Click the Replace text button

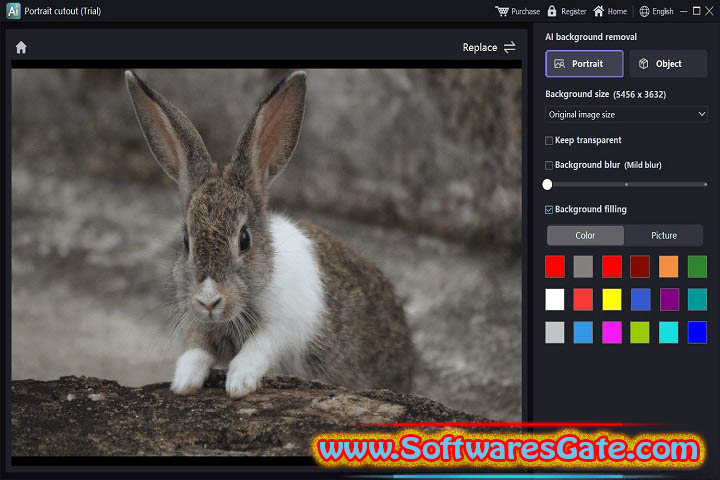(x=480, y=47)
